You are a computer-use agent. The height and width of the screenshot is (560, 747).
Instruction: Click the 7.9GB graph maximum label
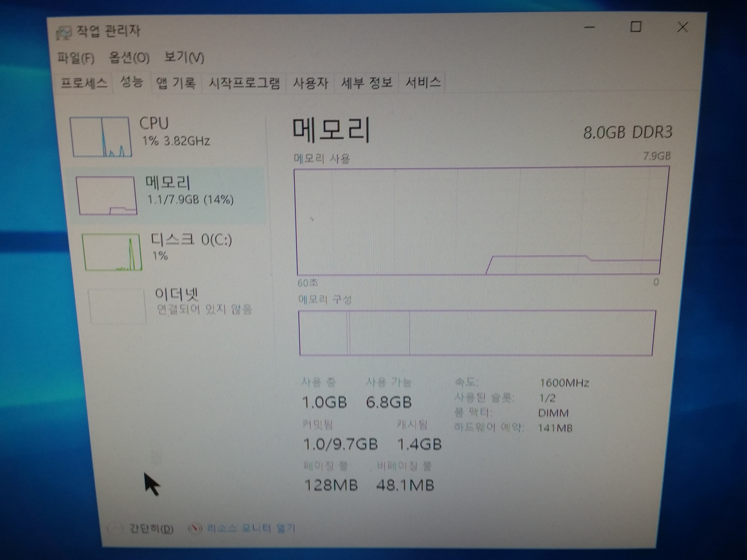tap(657, 156)
